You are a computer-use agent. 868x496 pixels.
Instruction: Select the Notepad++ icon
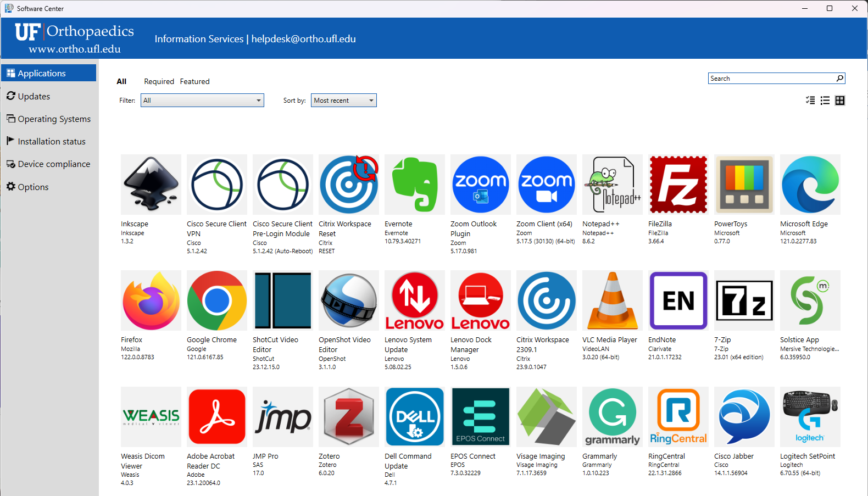tap(613, 185)
